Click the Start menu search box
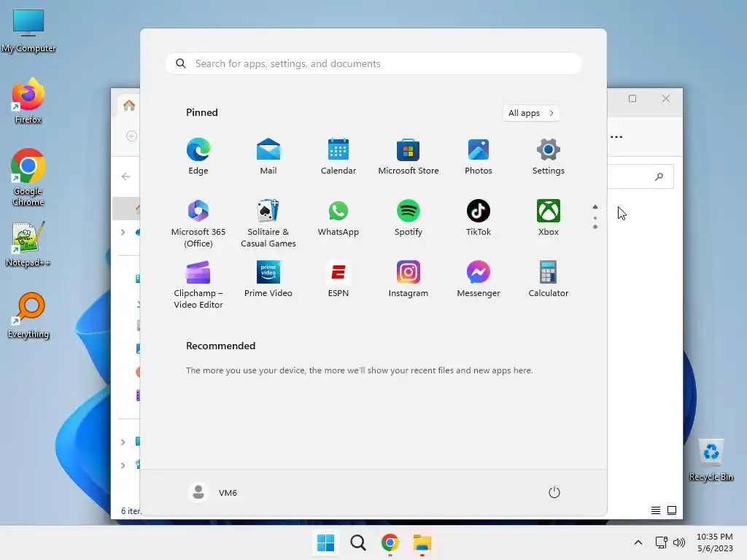The width and height of the screenshot is (747, 560). [373, 63]
